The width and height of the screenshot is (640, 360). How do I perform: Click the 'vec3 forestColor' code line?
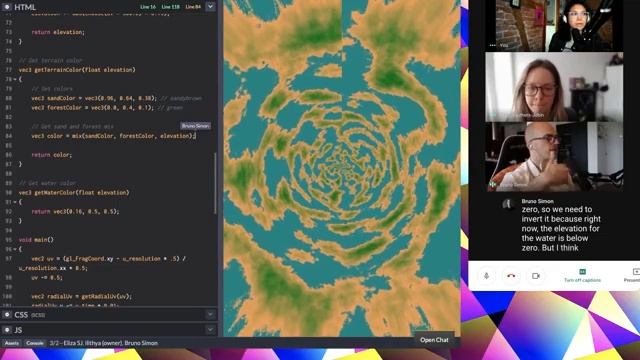click(x=107, y=108)
